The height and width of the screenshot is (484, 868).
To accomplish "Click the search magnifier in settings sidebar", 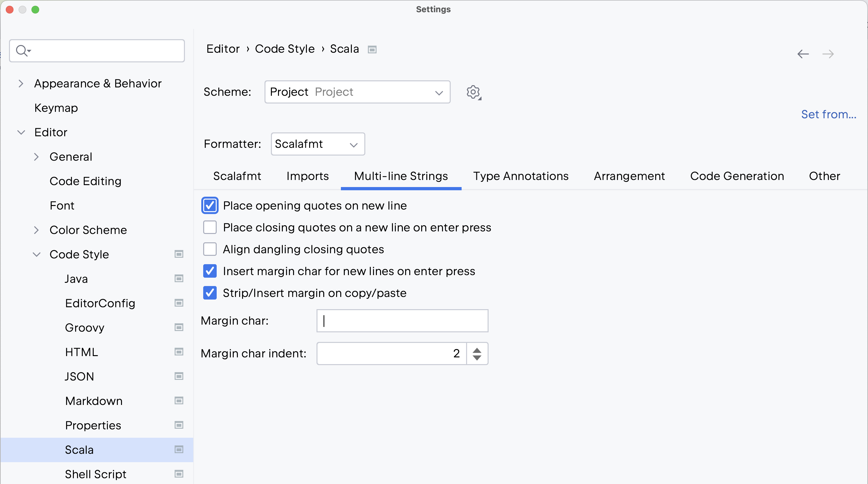I will click(x=22, y=50).
